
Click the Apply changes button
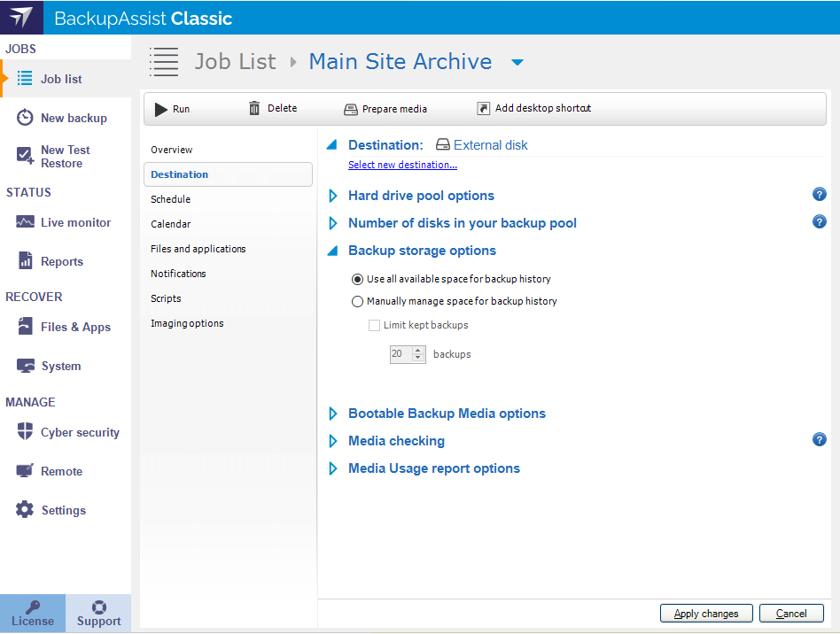(x=705, y=613)
